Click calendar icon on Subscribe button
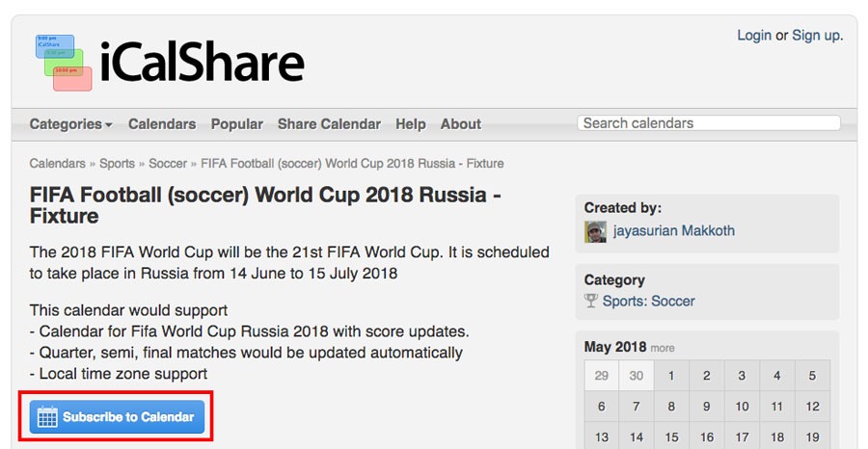This screenshot has width=868, height=449. point(47,418)
